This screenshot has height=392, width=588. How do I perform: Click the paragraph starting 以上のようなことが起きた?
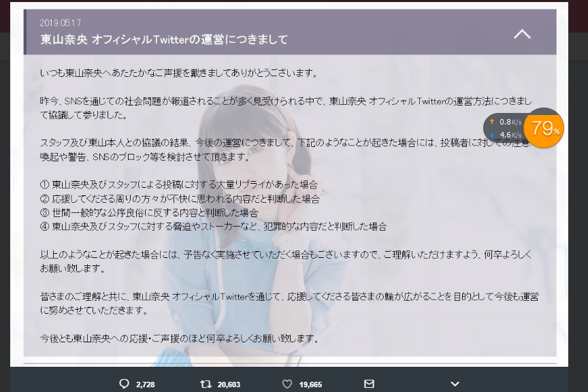coord(286,261)
